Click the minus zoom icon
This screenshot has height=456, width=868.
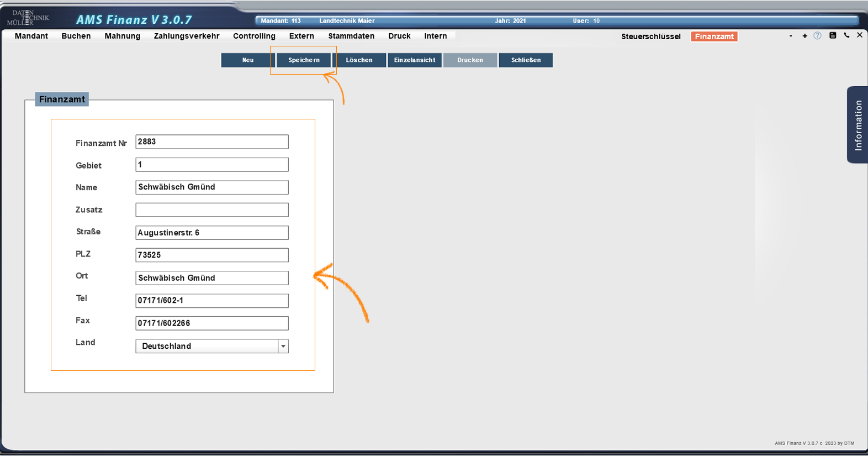tap(791, 36)
